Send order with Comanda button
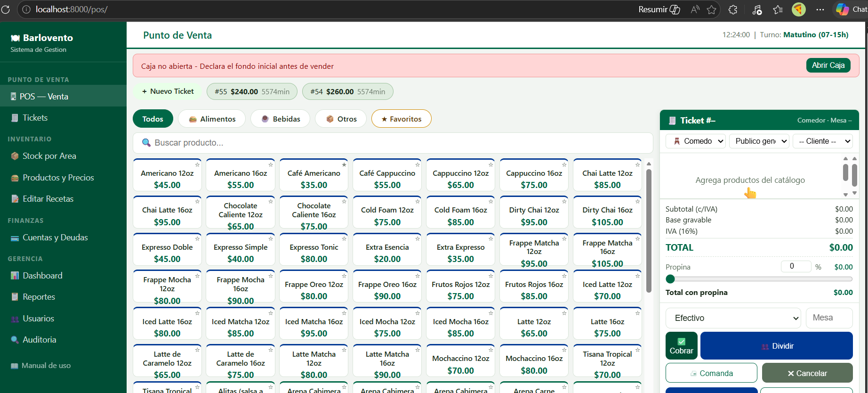This screenshot has height=393, width=868. click(x=711, y=373)
